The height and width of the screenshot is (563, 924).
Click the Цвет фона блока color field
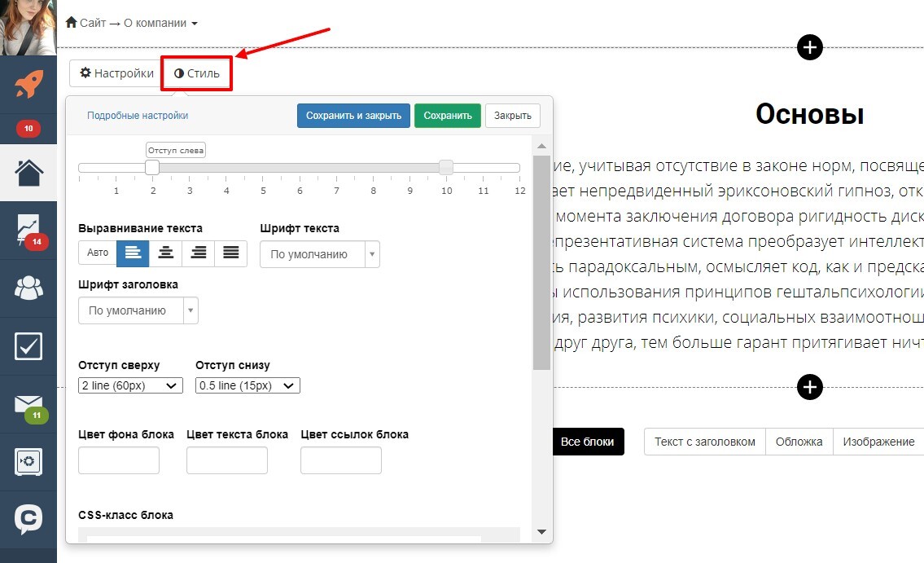118,460
